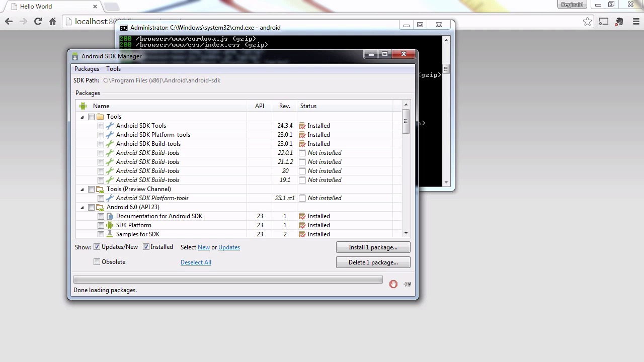Click the extension icon beside the Chrome menu
This screenshot has height=362, width=644.
(x=620, y=22)
